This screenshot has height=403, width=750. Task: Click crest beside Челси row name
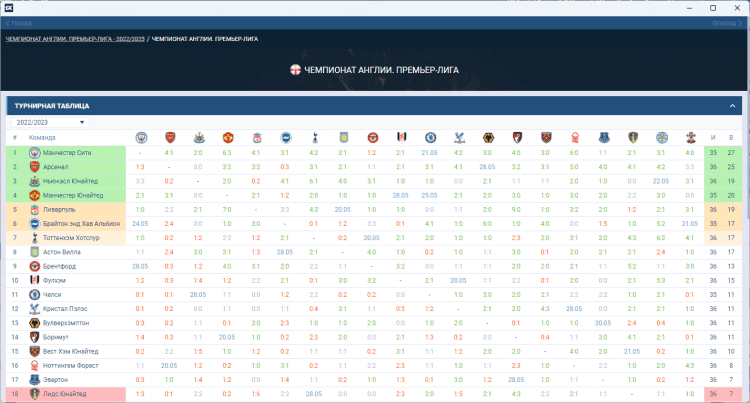click(x=34, y=294)
